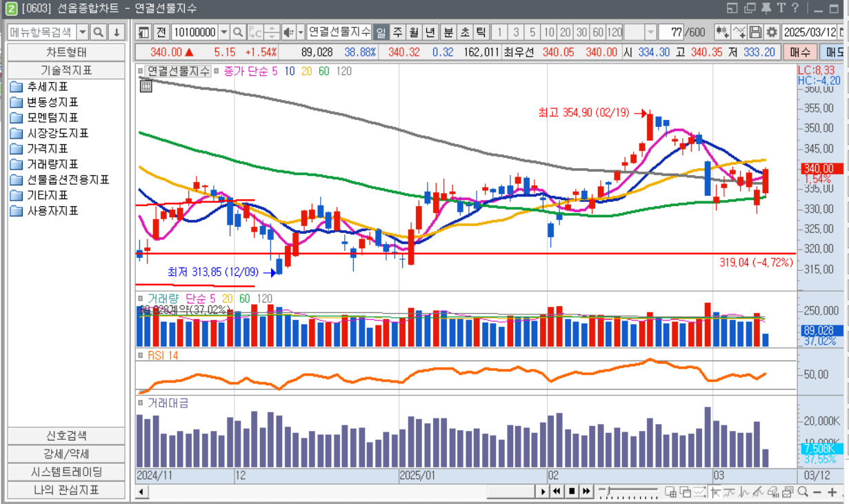Select the 차트형태 tab
This screenshot has width=849, height=504.
click(66, 52)
